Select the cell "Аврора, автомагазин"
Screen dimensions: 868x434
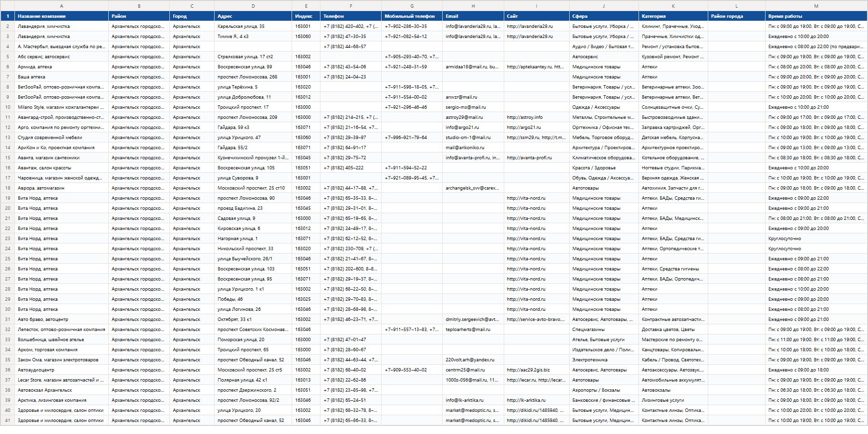(62, 188)
